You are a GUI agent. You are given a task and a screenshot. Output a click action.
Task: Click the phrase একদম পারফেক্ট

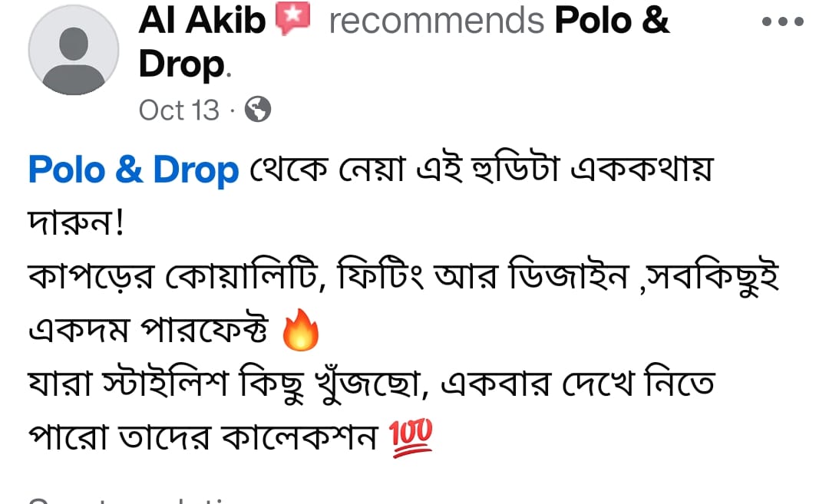148,330
